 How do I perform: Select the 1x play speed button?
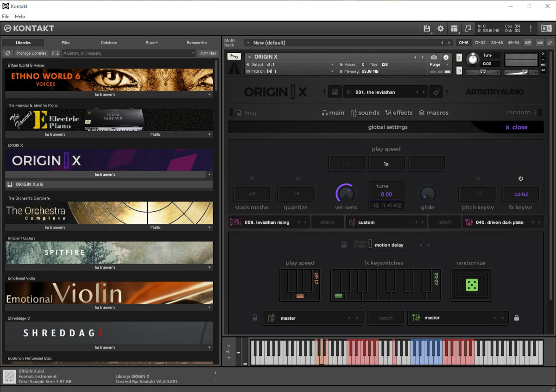click(x=386, y=164)
